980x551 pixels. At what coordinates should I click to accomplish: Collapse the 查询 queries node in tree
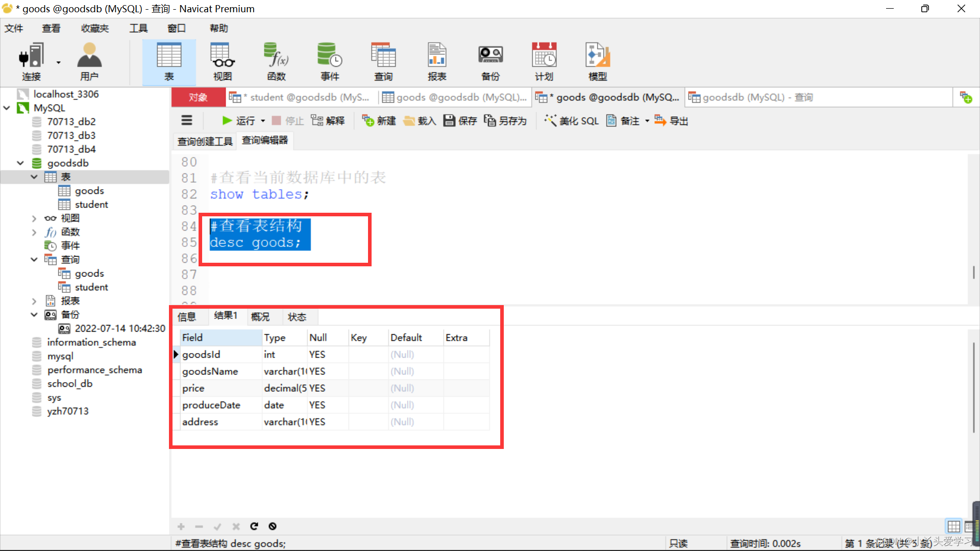pyautogui.click(x=34, y=259)
